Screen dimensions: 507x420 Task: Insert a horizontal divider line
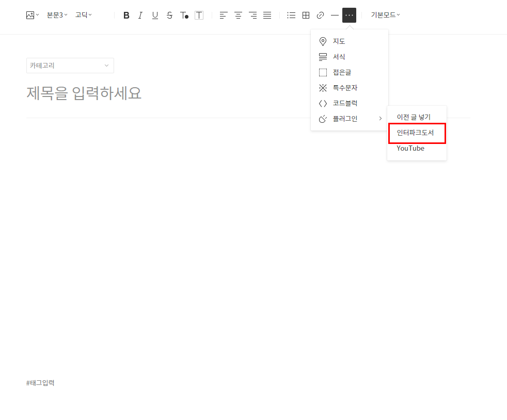click(335, 15)
